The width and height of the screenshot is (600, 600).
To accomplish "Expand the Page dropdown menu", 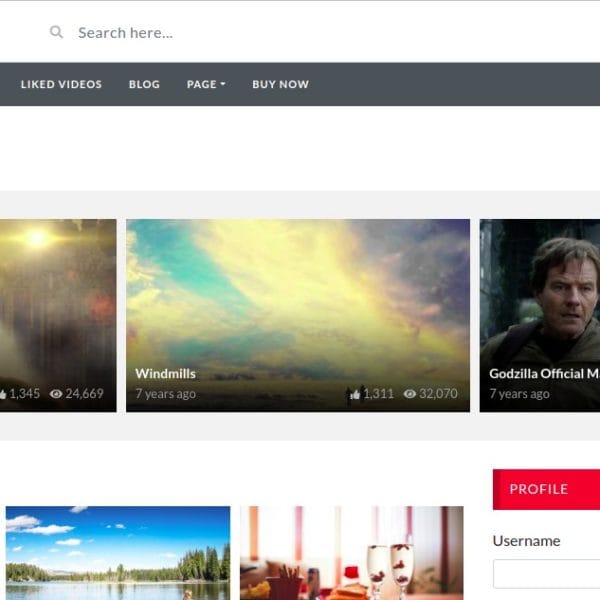I will 206,84.
